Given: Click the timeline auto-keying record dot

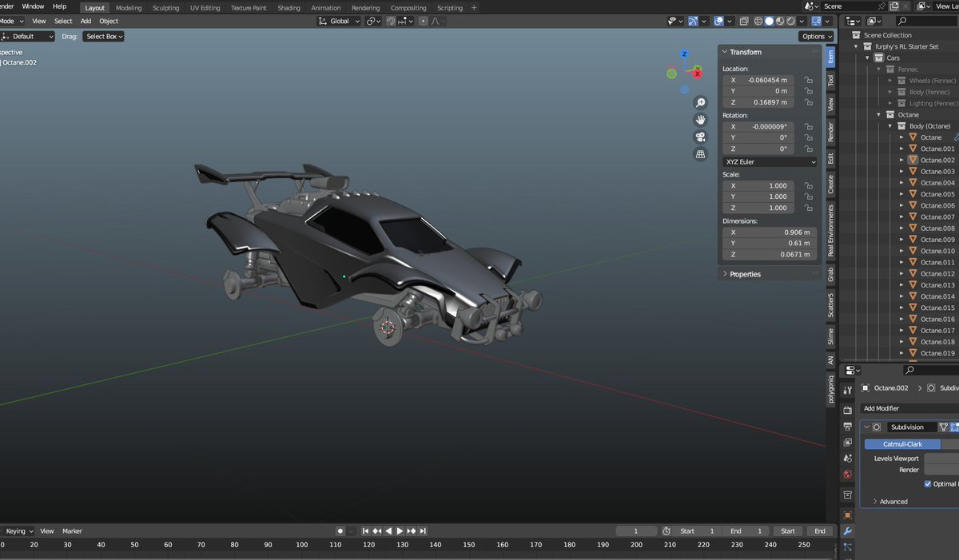Looking at the screenshot, I should pos(340,531).
